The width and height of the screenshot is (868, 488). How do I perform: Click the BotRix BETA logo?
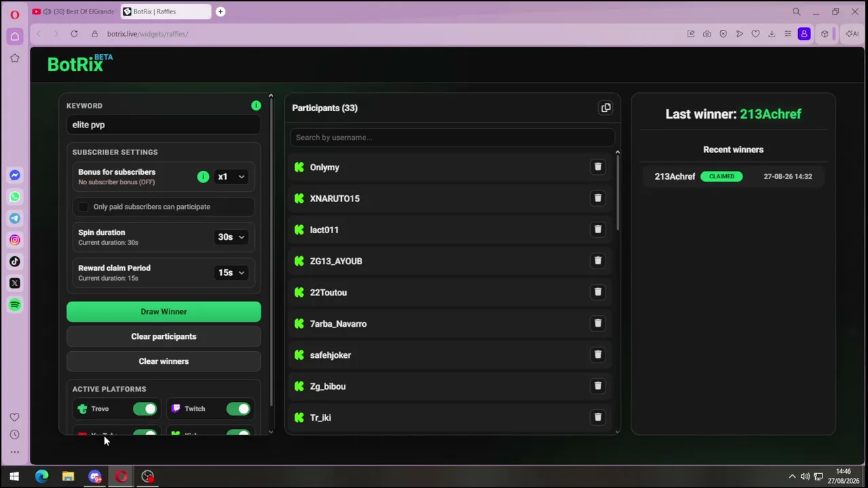[80, 64]
